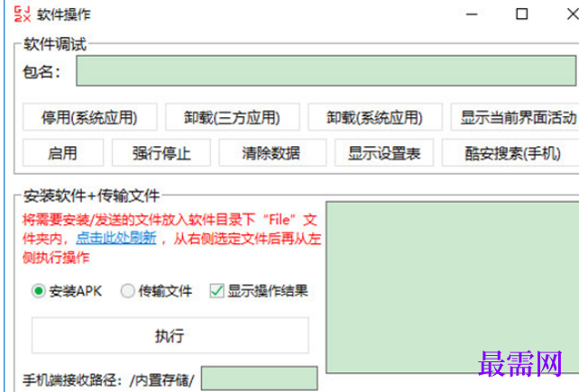Click the 包名 package name input field
Image resolution: width=579 pixels, height=392 pixels.
click(x=326, y=71)
